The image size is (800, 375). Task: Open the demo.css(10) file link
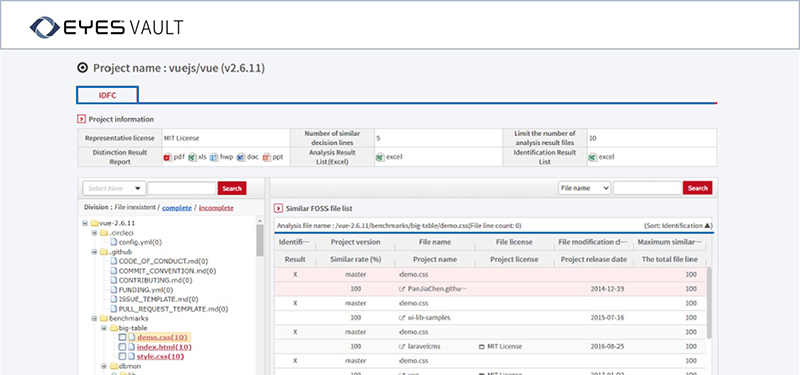coord(163,337)
